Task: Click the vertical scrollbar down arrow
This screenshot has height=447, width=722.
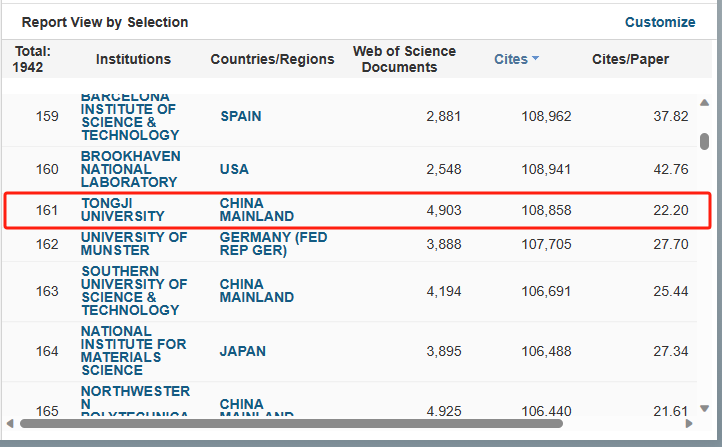Action: pyautogui.click(x=704, y=409)
